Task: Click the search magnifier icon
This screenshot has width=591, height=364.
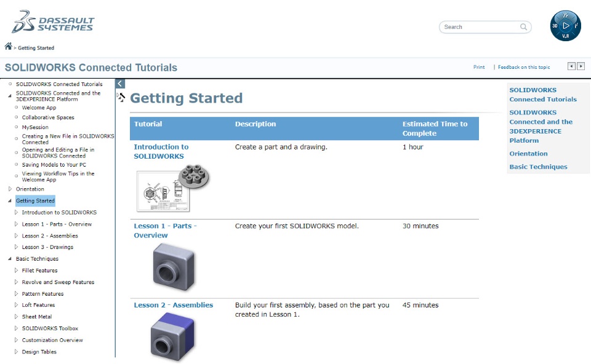Action: click(x=523, y=26)
